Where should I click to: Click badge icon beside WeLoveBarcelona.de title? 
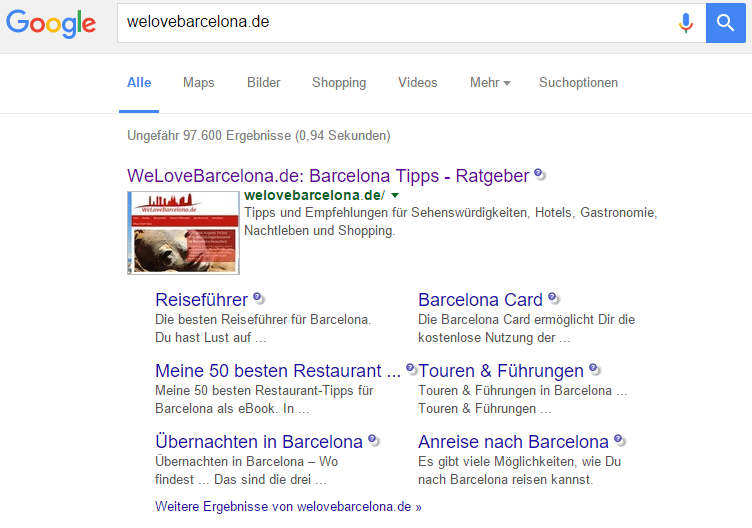click(540, 174)
